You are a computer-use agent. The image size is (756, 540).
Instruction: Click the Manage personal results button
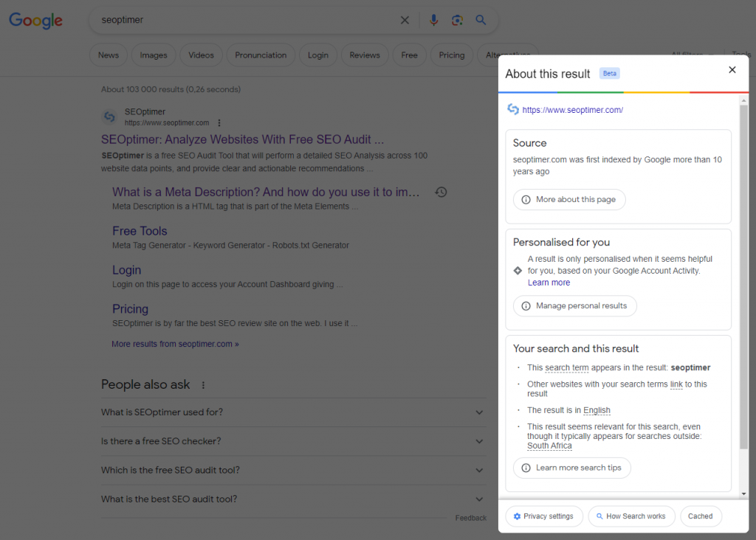coord(574,306)
